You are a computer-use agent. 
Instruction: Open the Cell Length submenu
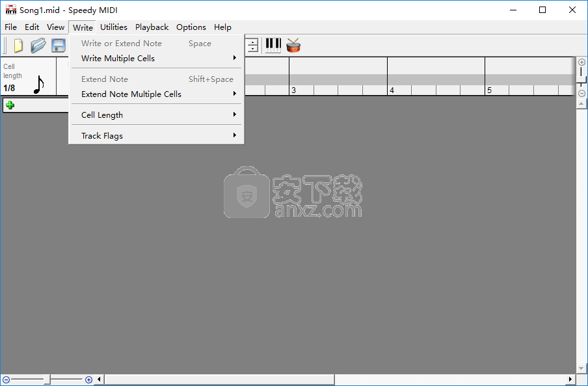pyautogui.click(x=157, y=115)
